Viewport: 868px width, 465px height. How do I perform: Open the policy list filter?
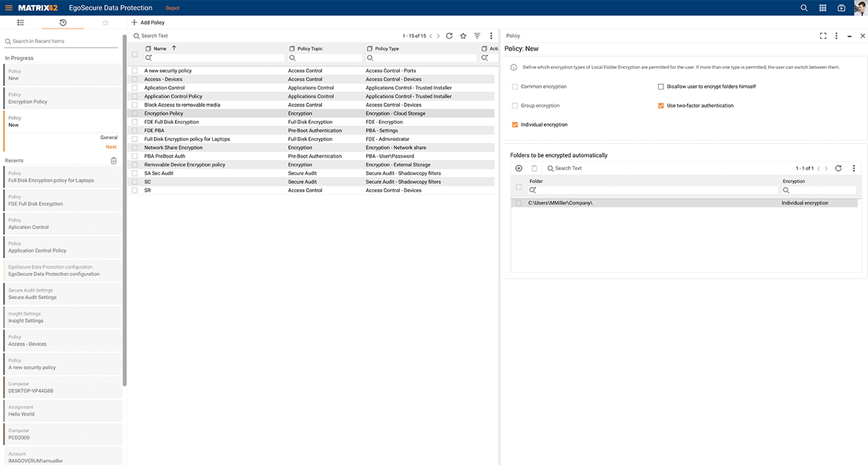pyautogui.click(x=476, y=35)
